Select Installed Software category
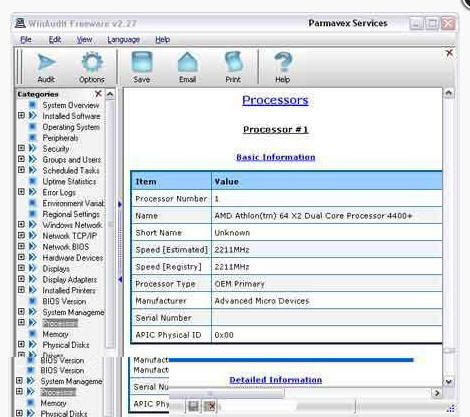Image resolution: width=470 pixels, height=417 pixels. point(71,116)
